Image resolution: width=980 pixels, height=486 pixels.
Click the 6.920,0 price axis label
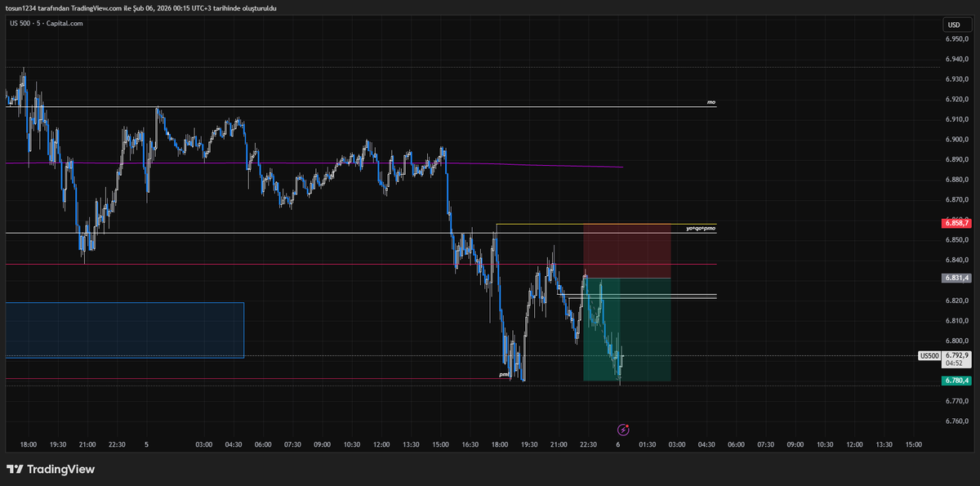pos(957,100)
